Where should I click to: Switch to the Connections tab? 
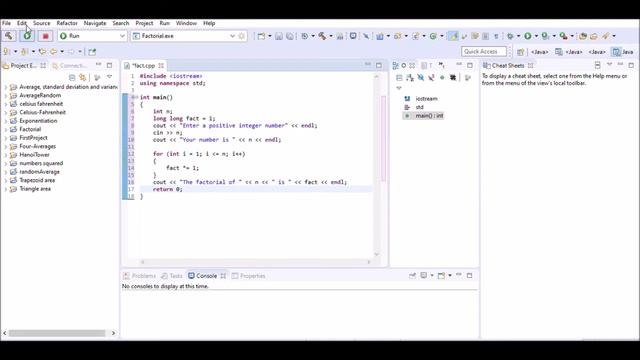(x=69, y=65)
